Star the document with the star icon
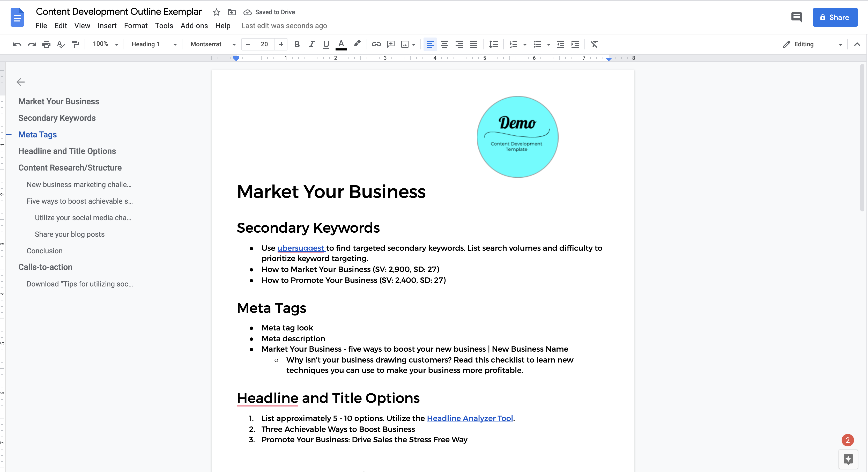The width and height of the screenshot is (868, 472). coord(216,12)
